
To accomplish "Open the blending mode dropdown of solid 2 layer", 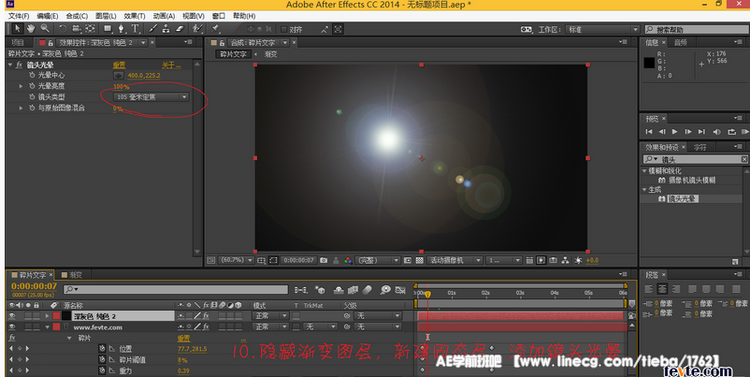I will coord(270,316).
